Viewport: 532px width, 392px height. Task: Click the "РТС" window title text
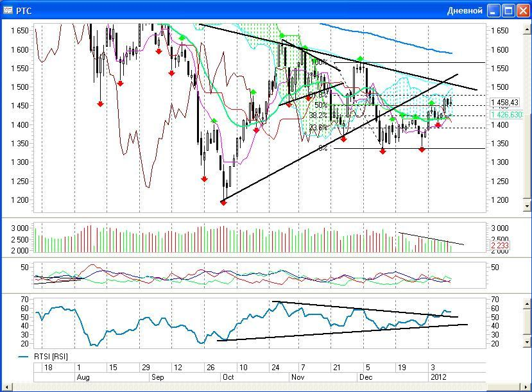24,11
